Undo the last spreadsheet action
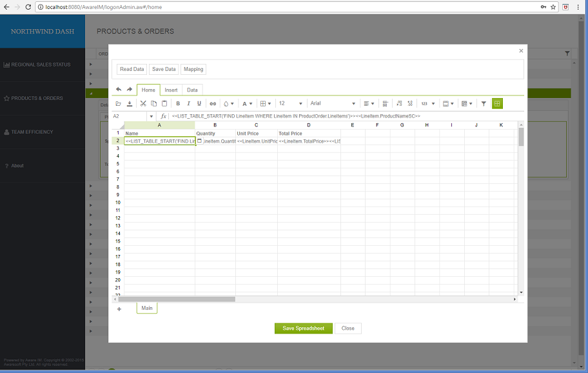This screenshot has height=373, width=588. pos(119,89)
